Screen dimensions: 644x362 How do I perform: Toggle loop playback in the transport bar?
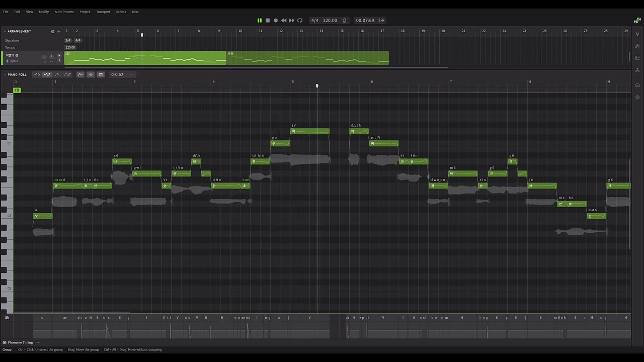(x=300, y=21)
